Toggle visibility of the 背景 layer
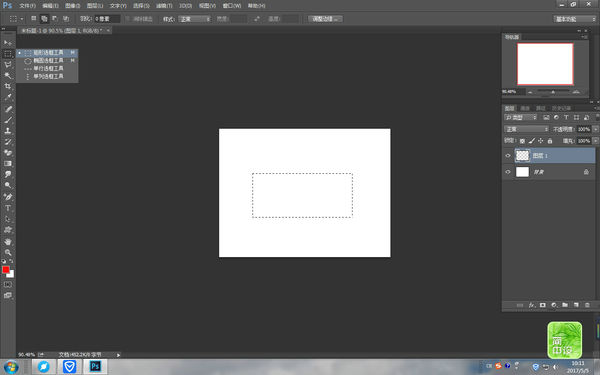Screen dimensions: 600x375 pyautogui.click(x=508, y=172)
